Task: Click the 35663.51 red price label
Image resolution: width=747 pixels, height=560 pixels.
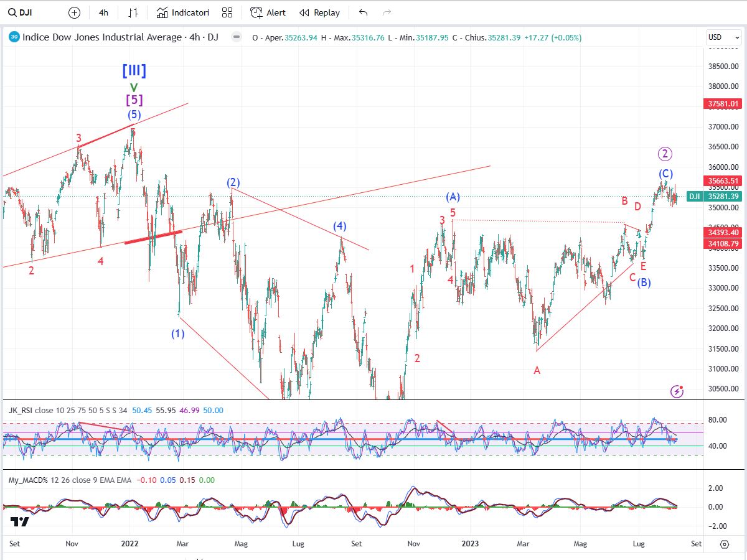Action: tap(723, 181)
